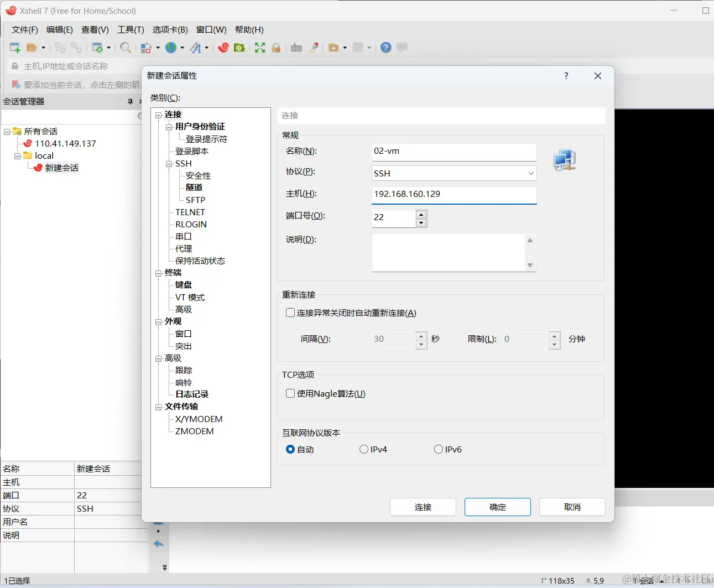Select ZMODEM in the category tree
The width and height of the screenshot is (714, 588).
(x=194, y=431)
